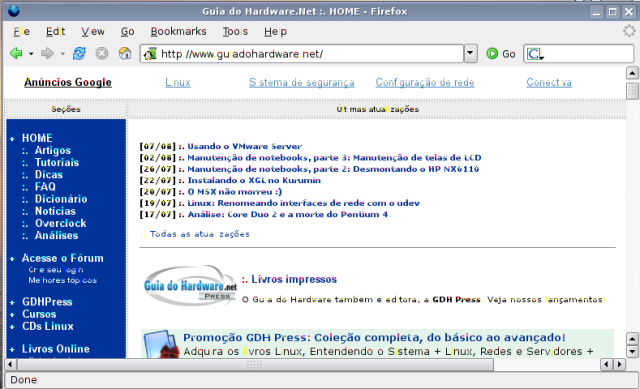Click the green Go button
The image size is (640, 389).
[x=501, y=54]
